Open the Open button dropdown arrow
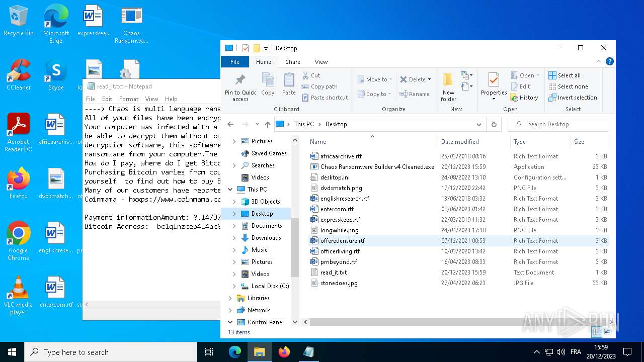The image size is (644, 362). (x=538, y=75)
